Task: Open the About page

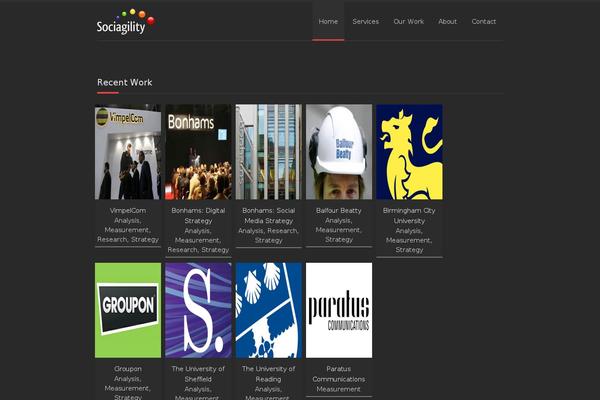Action: pyautogui.click(x=447, y=21)
